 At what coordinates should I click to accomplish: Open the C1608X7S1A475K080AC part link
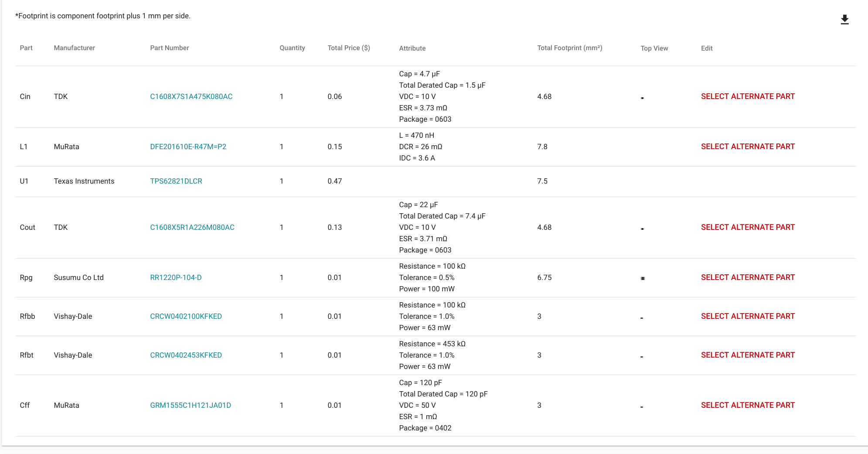pyautogui.click(x=191, y=96)
